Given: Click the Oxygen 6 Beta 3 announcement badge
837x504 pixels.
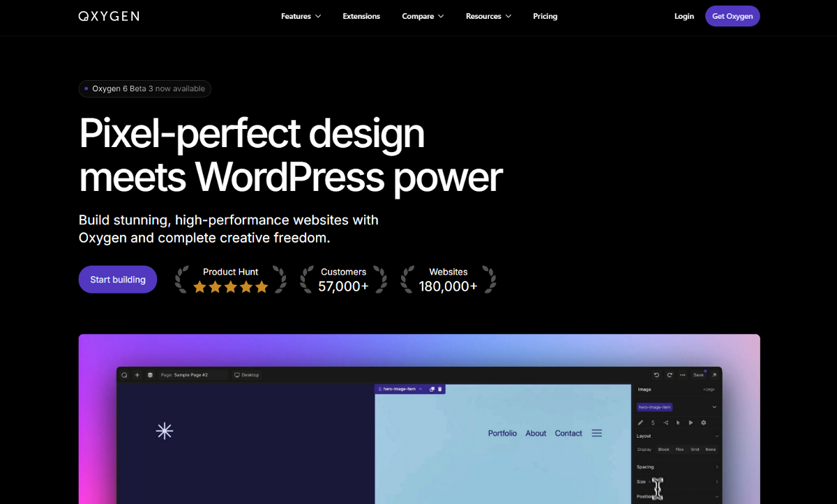Looking at the screenshot, I should pyautogui.click(x=144, y=89).
